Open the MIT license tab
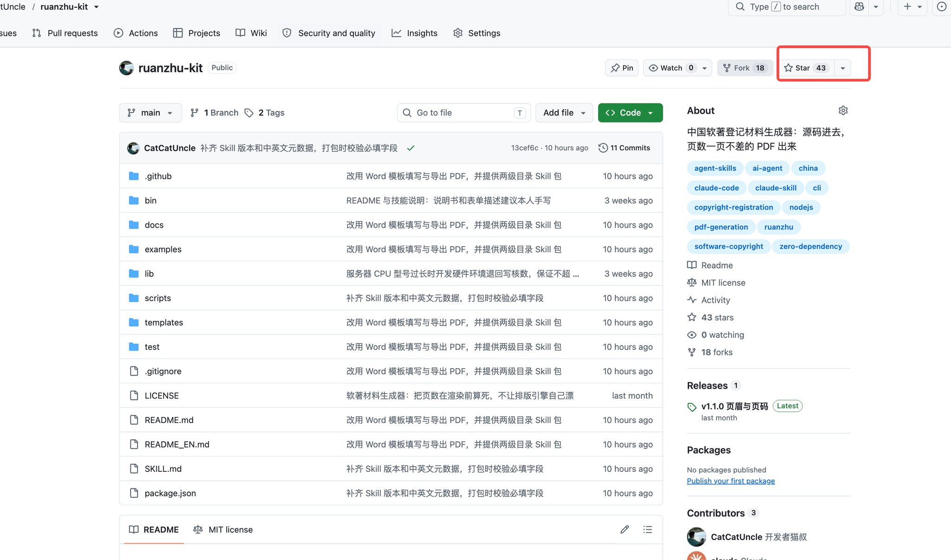Viewport: 951px width, 560px height. click(223, 529)
